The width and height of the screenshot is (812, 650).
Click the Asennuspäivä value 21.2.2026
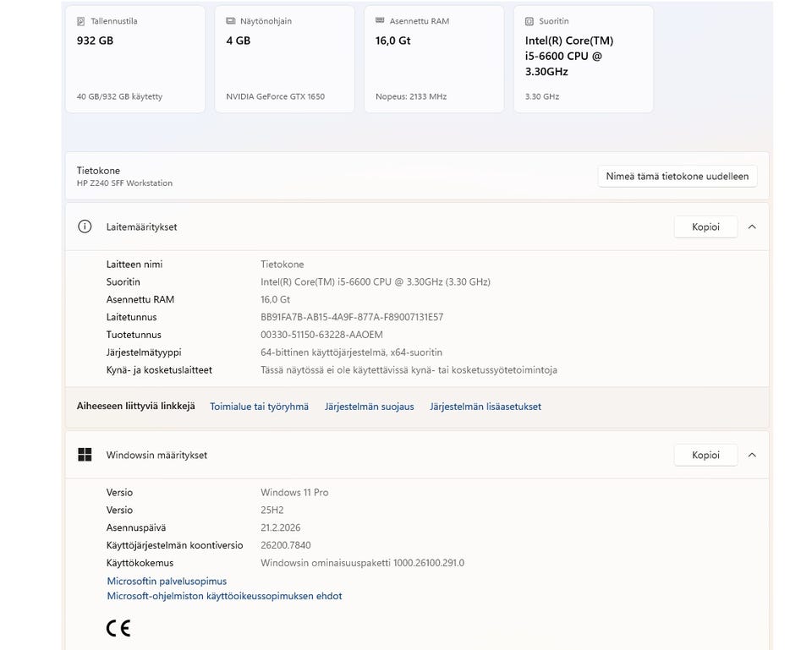tap(281, 528)
